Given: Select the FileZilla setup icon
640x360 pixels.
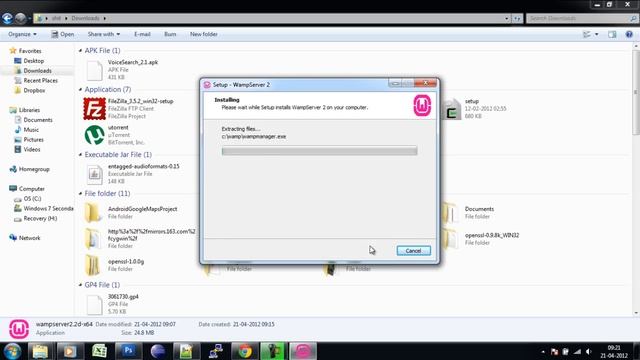Looking at the screenshot, I should pyautogui.click(x=94, y=109).
